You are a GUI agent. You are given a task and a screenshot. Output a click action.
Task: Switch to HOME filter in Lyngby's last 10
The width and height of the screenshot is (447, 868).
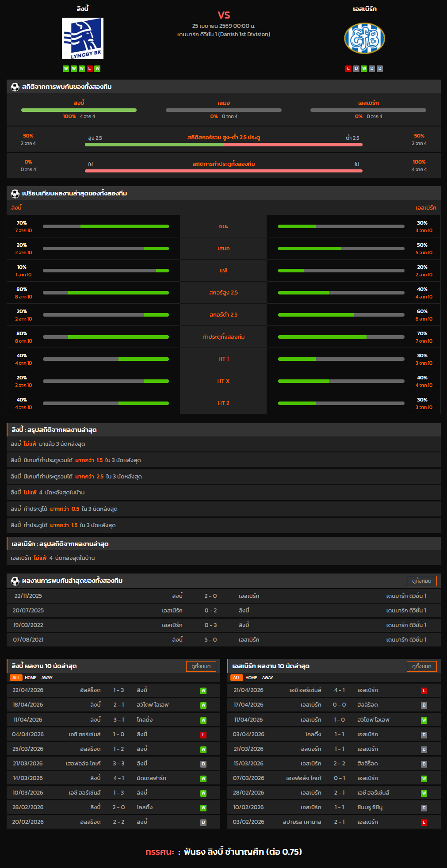31,677
